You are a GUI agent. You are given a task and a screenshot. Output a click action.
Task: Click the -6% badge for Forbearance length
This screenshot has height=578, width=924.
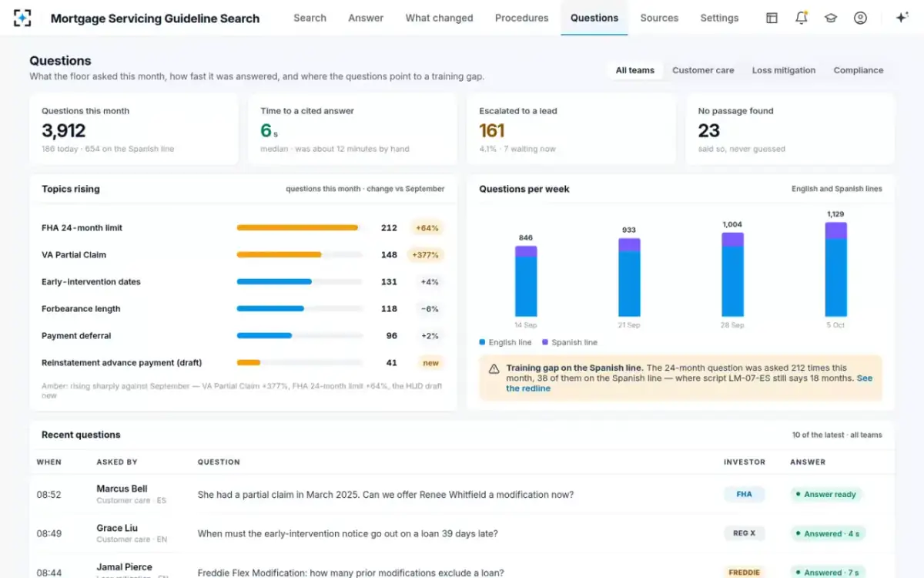[429, 309]
